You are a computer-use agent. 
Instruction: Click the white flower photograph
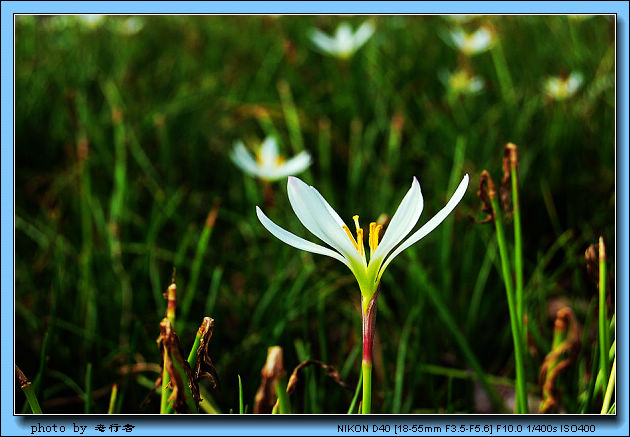[315, 214]
